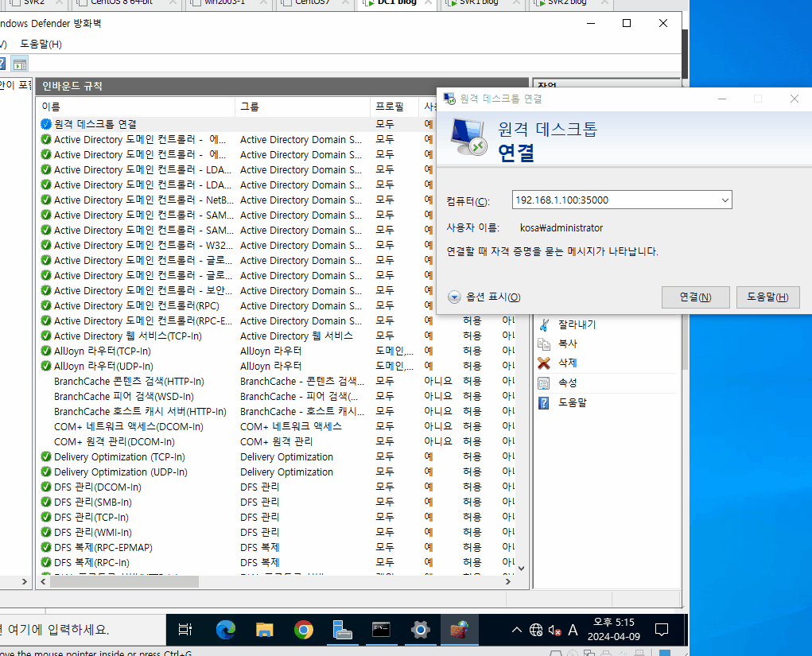Open the notification center icon
The width and height of the screenshot is (812, 656).
662,630
